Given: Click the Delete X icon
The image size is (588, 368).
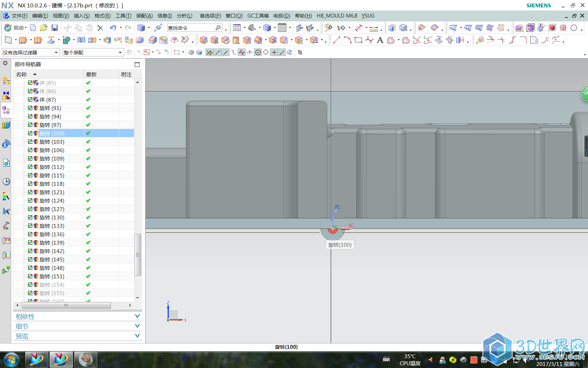Looking at the screenshot, I should (100, 28).
